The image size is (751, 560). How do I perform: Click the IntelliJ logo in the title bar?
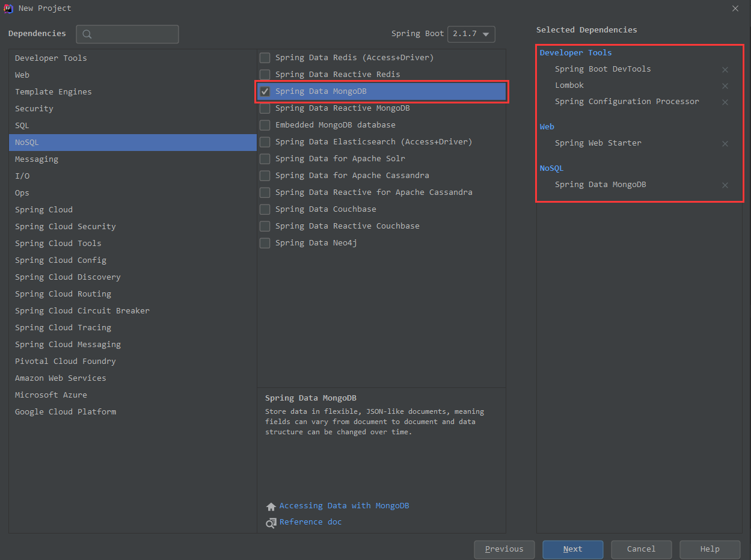pos(8,8)
